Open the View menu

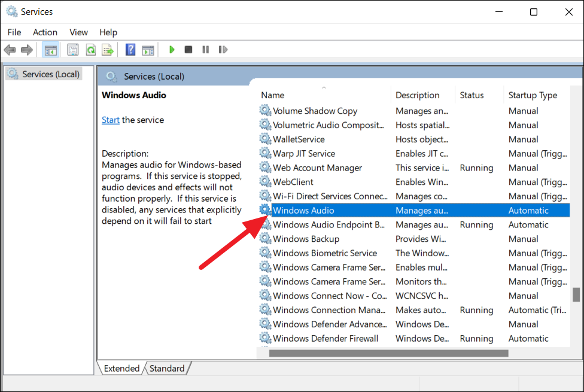pyautogui.click(x=78, y=32)
